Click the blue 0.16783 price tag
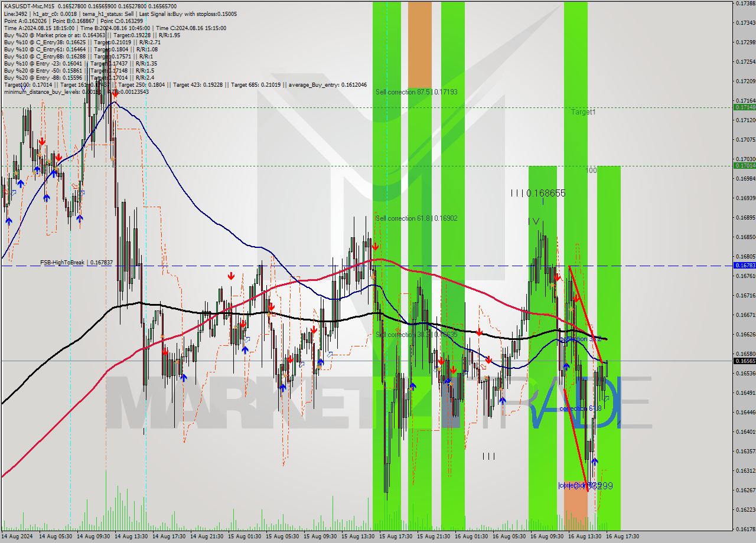Image resolution: width=756 pixels, height=543 pixels. point(744,266)
